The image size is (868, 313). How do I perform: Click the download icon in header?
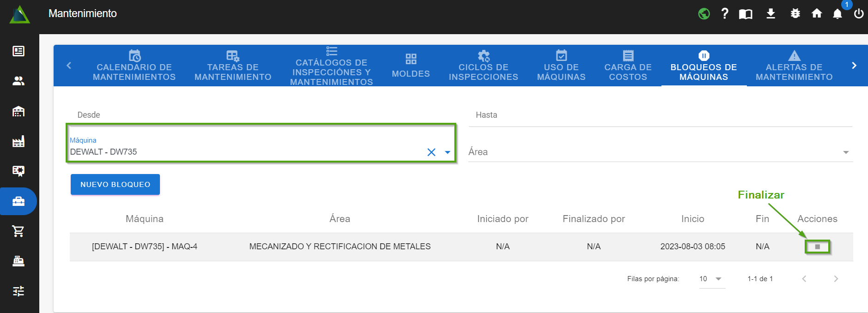770,14
